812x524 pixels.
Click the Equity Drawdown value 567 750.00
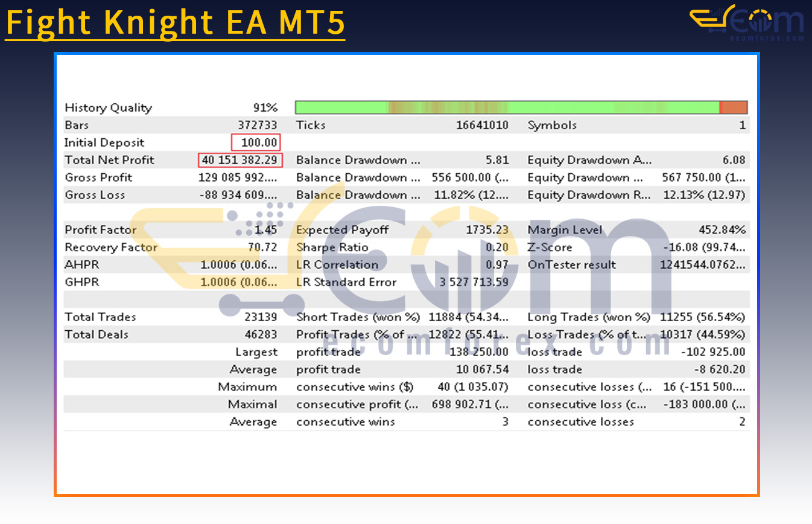tap(704, 178)
